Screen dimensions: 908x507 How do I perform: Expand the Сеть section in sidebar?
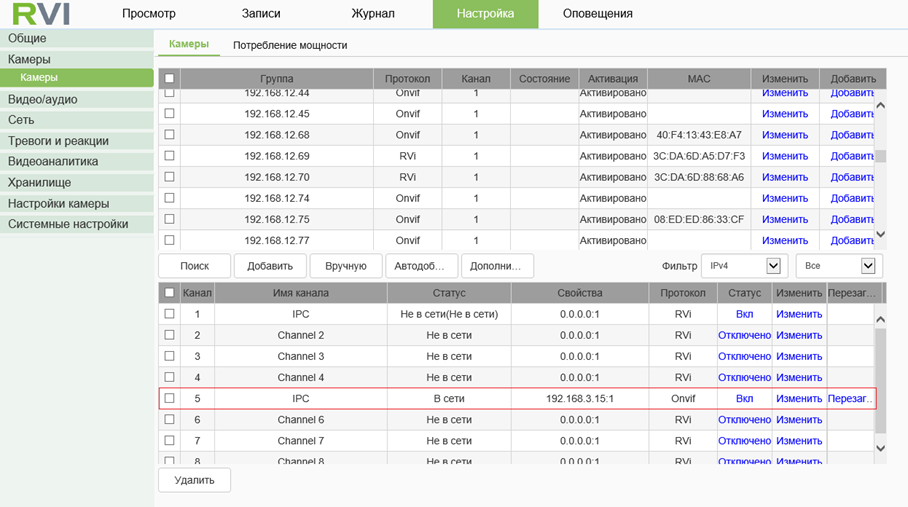point(22,120)
